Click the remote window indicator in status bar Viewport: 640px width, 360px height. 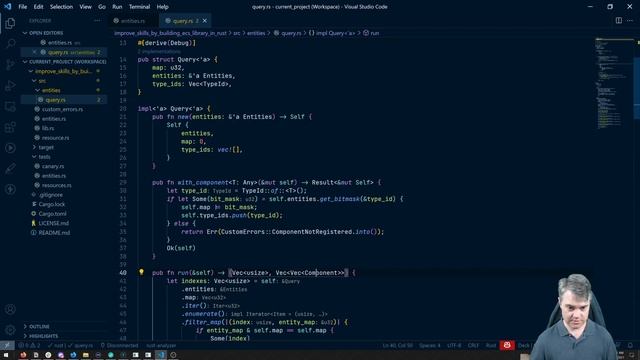pyautogui.click(x=7, y=345)
